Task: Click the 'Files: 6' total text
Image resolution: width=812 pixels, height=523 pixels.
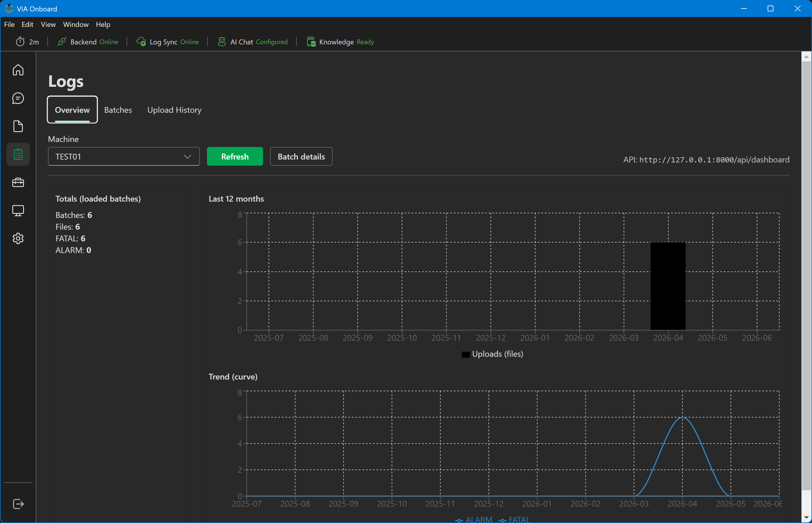Action: [x=68, y=226]
